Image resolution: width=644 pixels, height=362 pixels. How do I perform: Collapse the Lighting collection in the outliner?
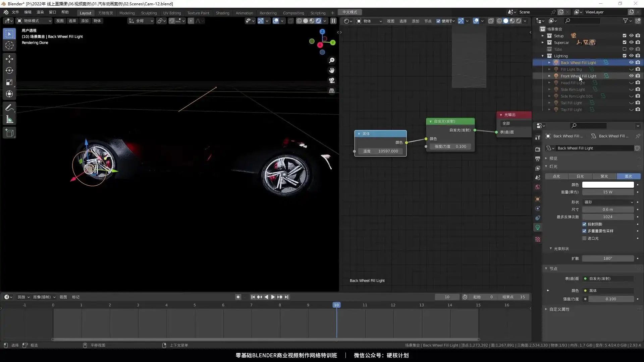click(543, 56)
